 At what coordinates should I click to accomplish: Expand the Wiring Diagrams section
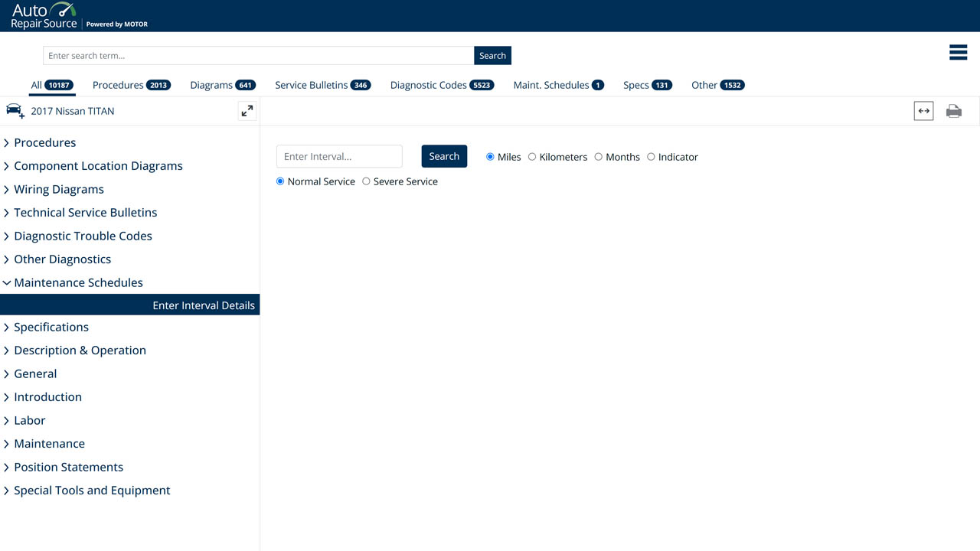click(x=58, y=189)
